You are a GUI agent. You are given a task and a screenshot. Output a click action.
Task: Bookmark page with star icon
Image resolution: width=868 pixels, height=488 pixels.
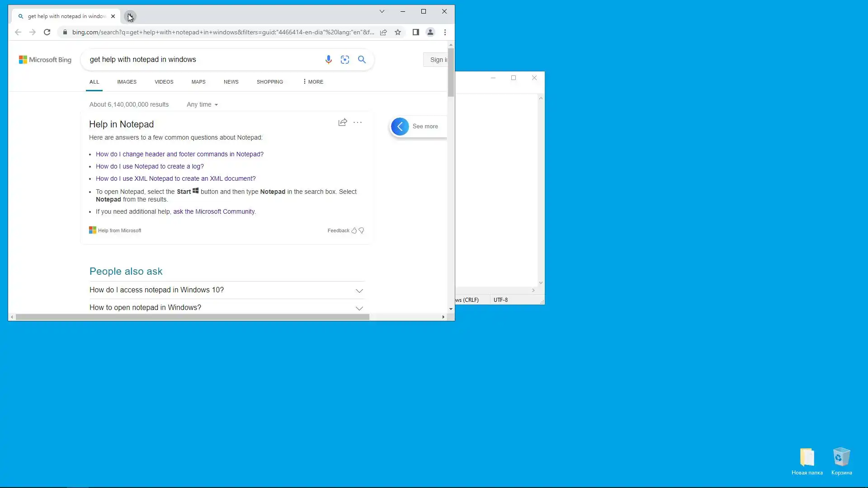(x=398, y=32)
